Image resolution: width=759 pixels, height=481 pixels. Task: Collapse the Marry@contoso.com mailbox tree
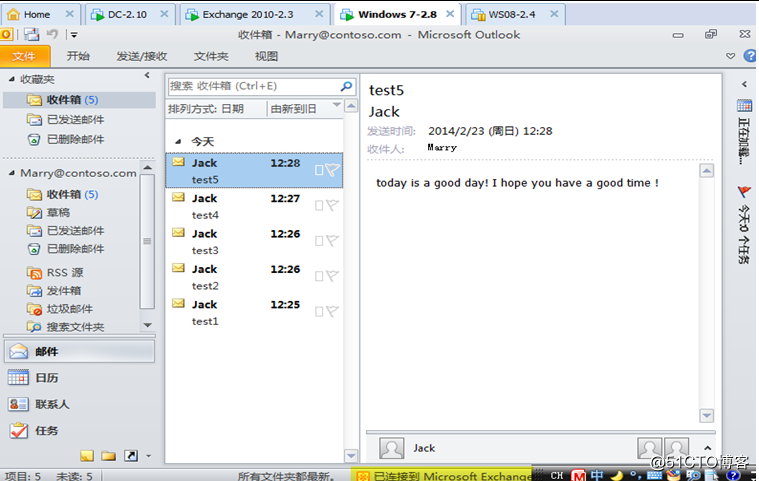point(12,173)
